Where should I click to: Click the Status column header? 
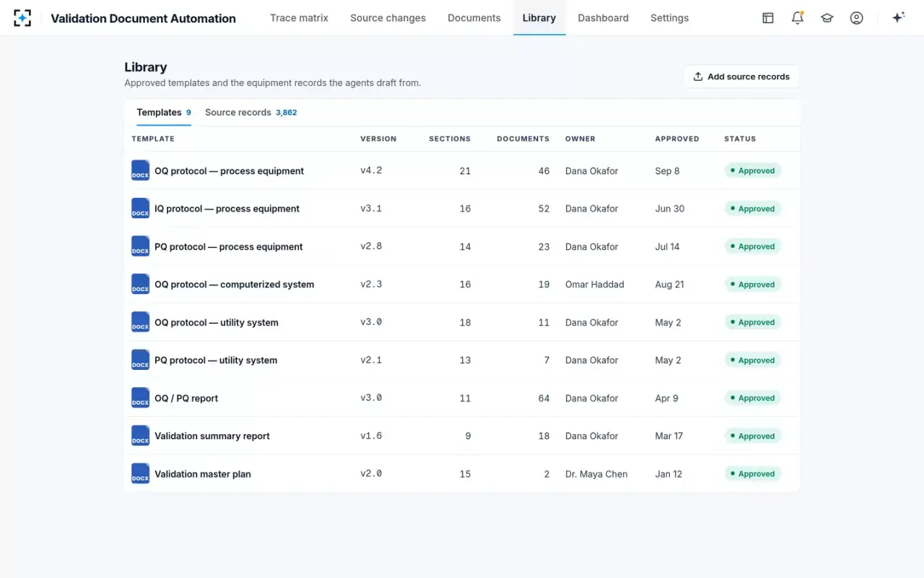(x=740, y=139)
